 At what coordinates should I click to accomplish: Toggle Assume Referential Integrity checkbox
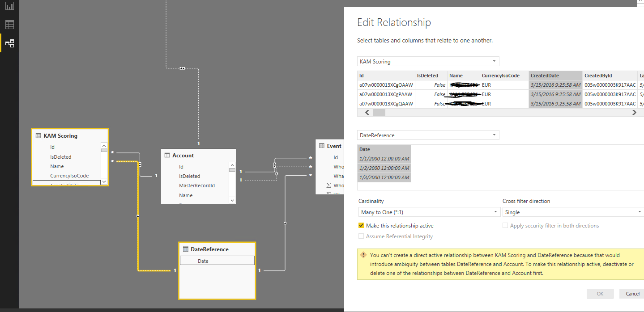pos(361,236)
